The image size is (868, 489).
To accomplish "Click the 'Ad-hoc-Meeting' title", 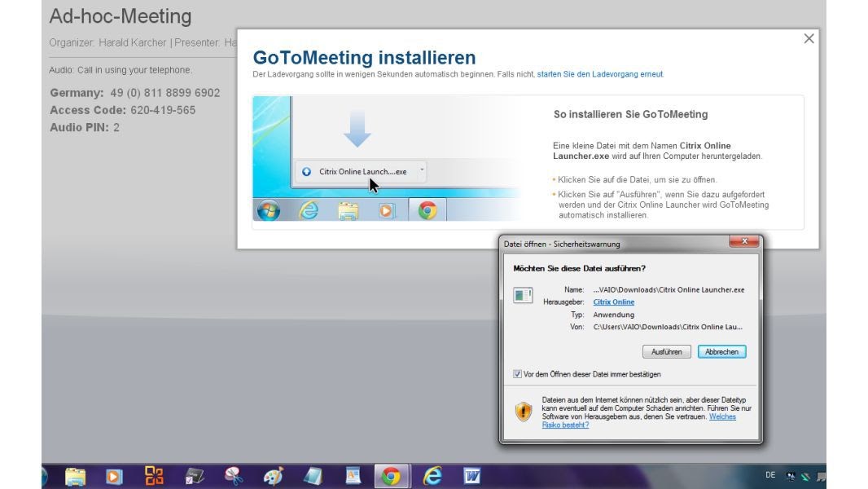I will point(121,16).
